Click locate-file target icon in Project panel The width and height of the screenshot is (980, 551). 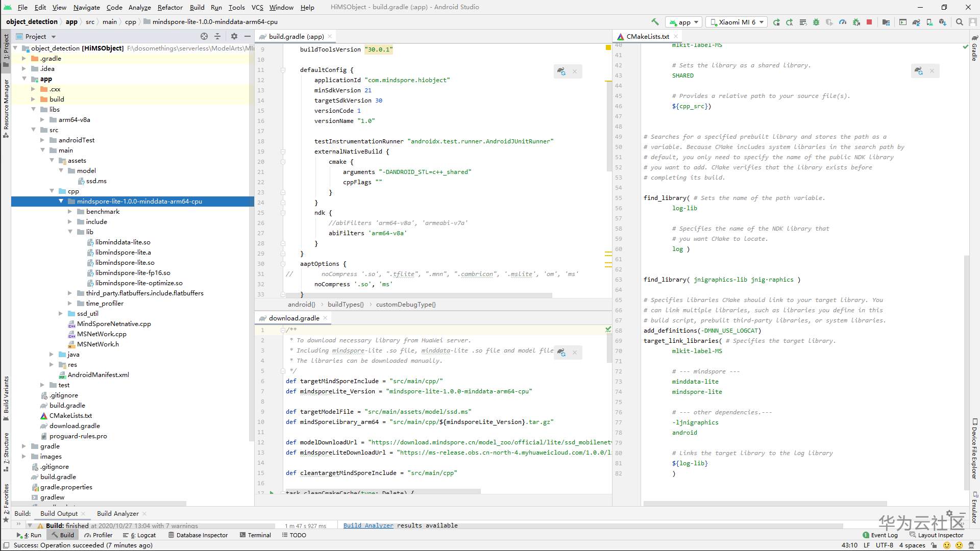[204, 36]
